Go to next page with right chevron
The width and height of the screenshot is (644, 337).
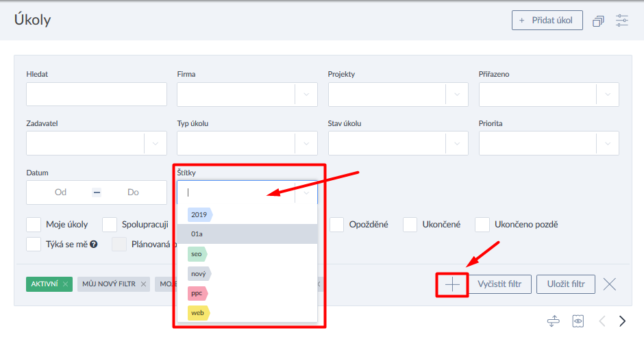pyautogui.click(x=622, y=321)
